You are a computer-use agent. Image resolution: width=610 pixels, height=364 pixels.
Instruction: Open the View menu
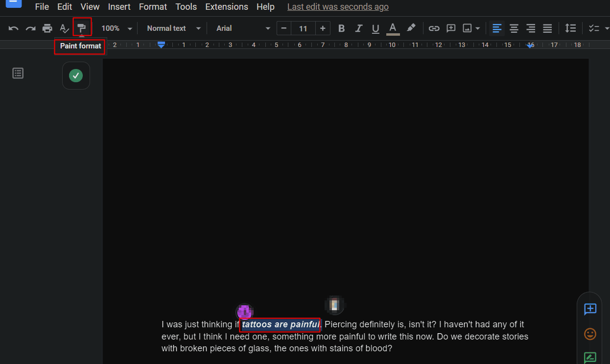90,7
